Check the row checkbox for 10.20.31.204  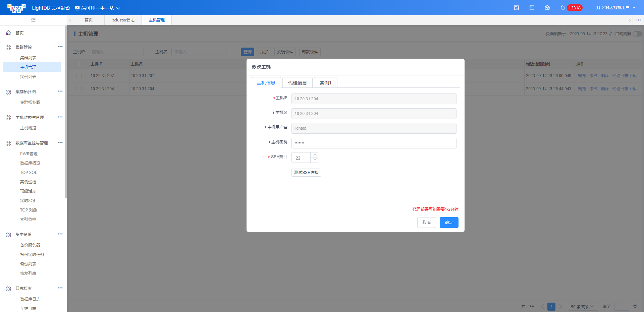coord(79,88)
